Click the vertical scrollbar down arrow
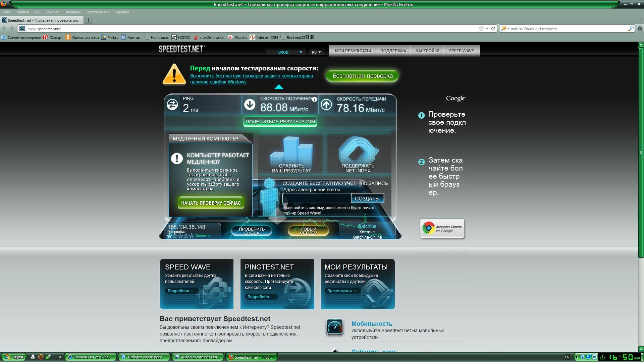The image size is (644, 362). point(641,349)
